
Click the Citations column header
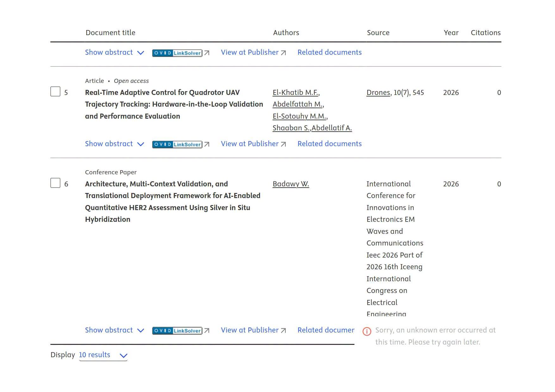[486, 33]
